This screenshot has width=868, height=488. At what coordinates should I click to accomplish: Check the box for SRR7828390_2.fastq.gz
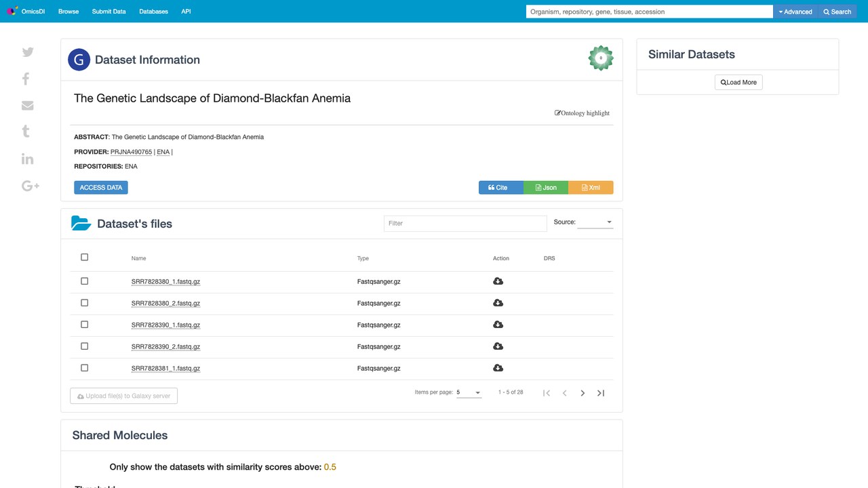[x=85, y=346]
